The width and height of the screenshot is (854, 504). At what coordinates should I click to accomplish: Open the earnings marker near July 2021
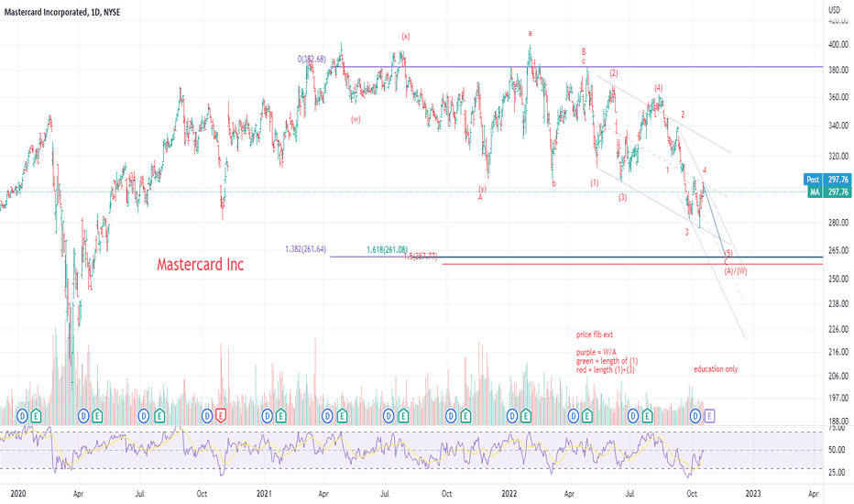pos(403,416)
